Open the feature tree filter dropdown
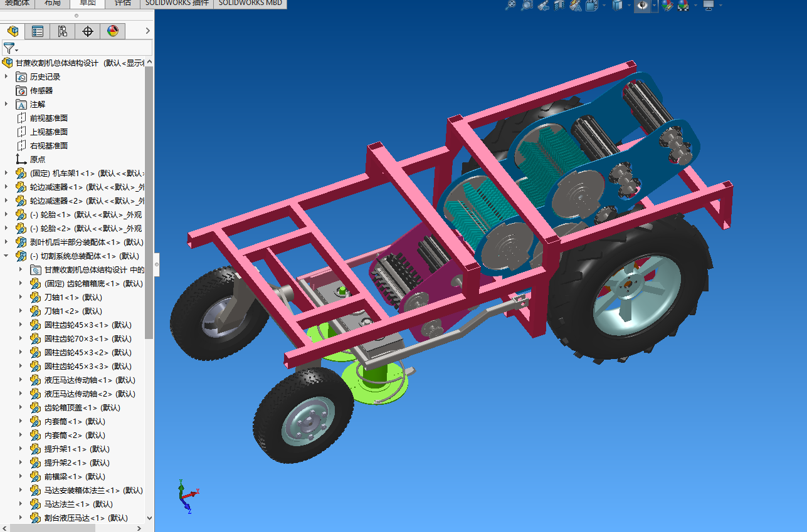 click(x=11, y=48)
